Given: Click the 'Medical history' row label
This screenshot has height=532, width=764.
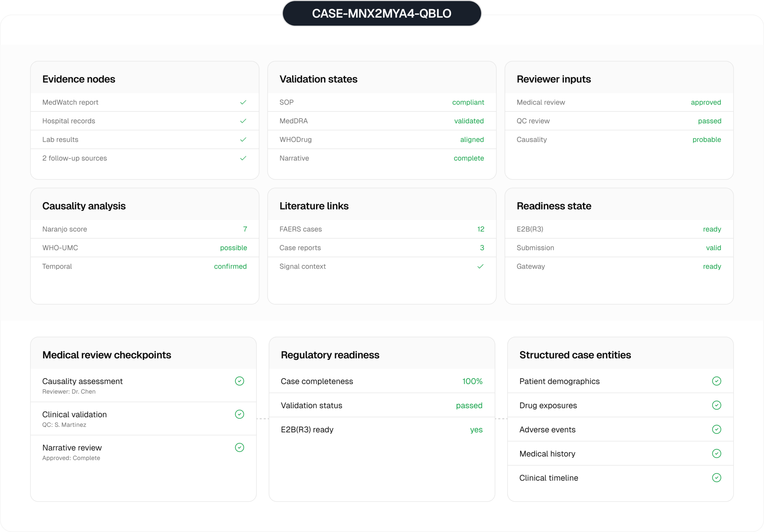Looking at the screenshot, I should click(547, 454).
